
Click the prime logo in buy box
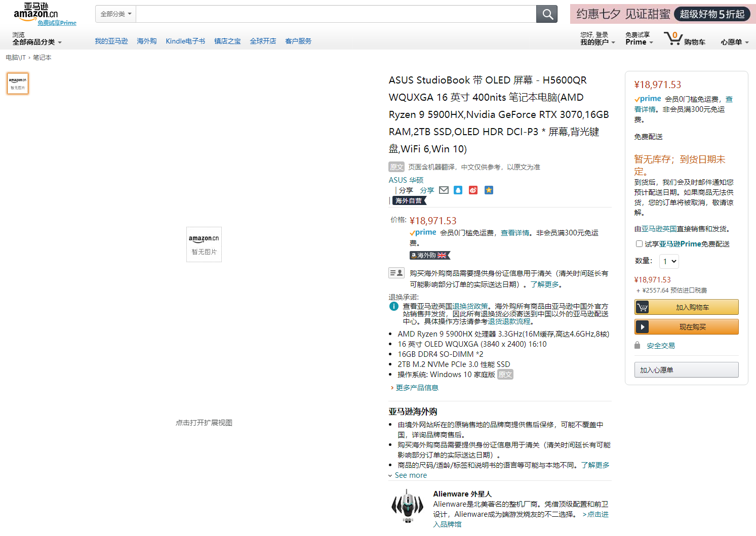click(x=648, y=99)
